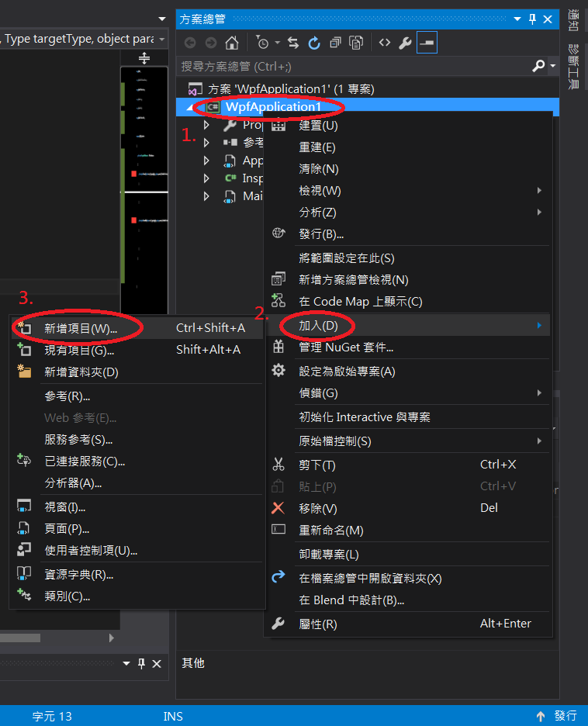Click 發行 in the status bar
Image resolution: width=588 pixels, height=726 pixels.
point(566,716)
